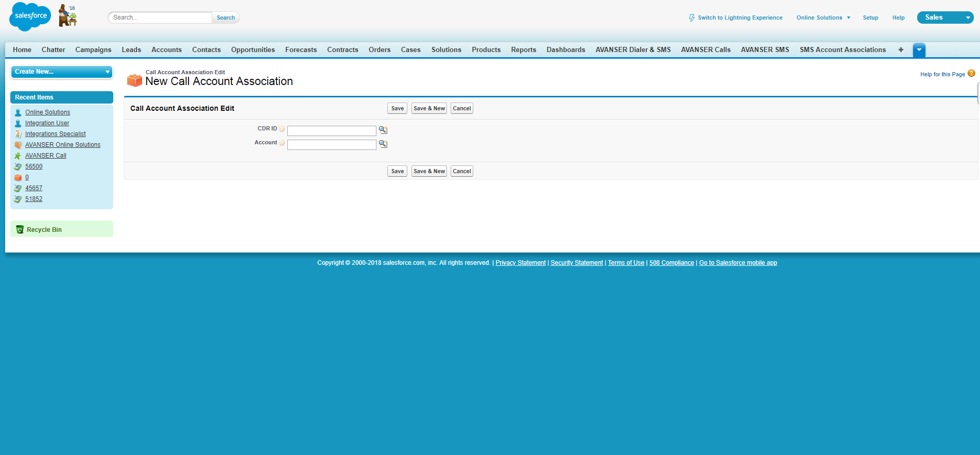Viewport: 980px width, 455px height.
Task: Open the Sales app menu dropdown
Action: [x=945, y=18]
